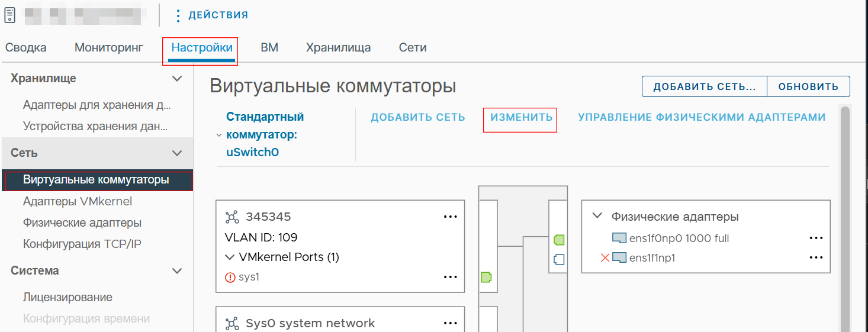Collapse the VMkernel Ports (1) list
This screenshot has height=332, width=868.
230,257
